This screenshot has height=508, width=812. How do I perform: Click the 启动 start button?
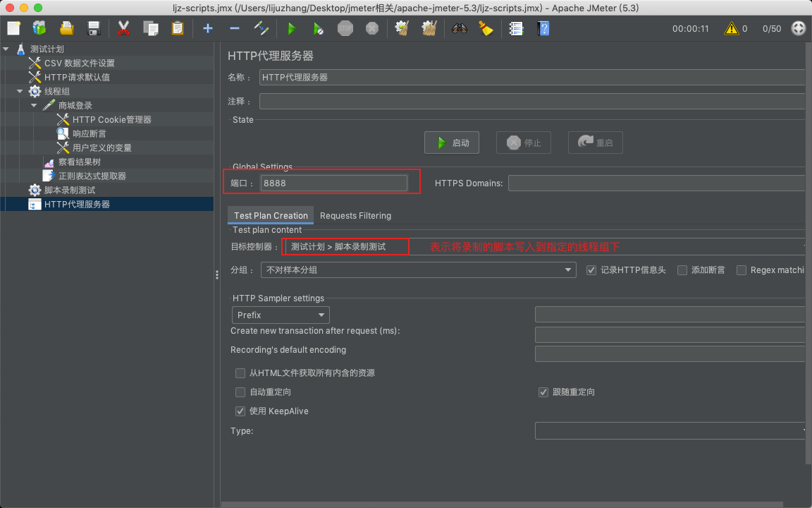tap(452, 143)
